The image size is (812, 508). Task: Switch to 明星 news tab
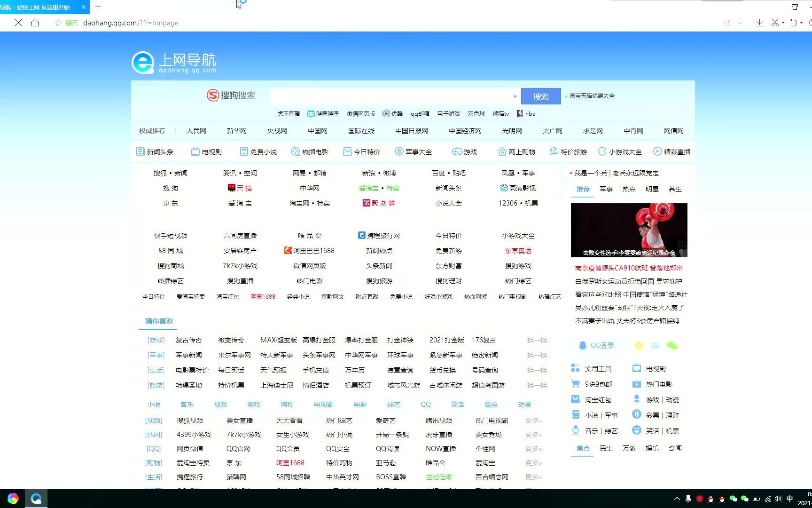[x=652, y=189]
